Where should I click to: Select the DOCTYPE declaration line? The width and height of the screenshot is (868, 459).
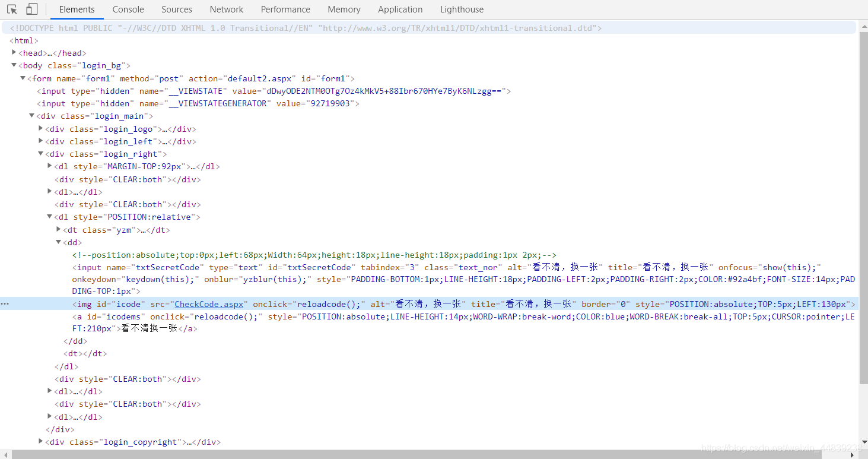[306, 28]
